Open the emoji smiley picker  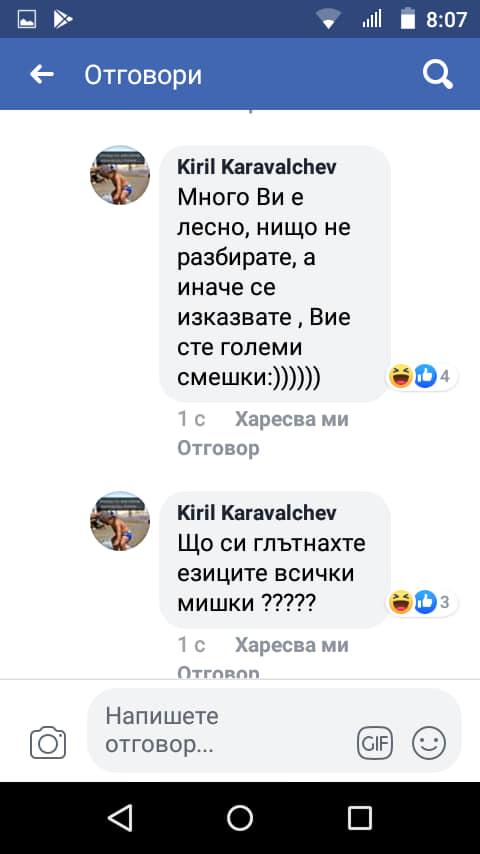[x=429, y=743]
